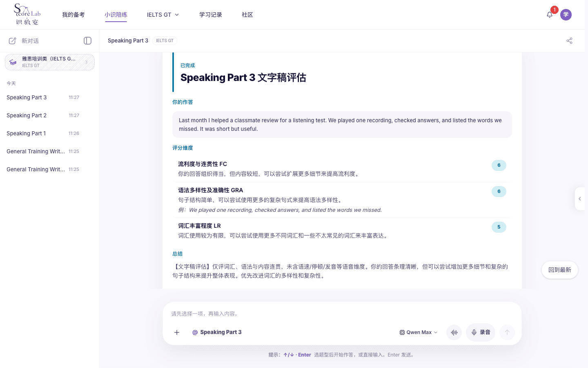The width and height of the screenshot is (588, 368).
Task: Expand the right side panel chevron
Action: 580,199
